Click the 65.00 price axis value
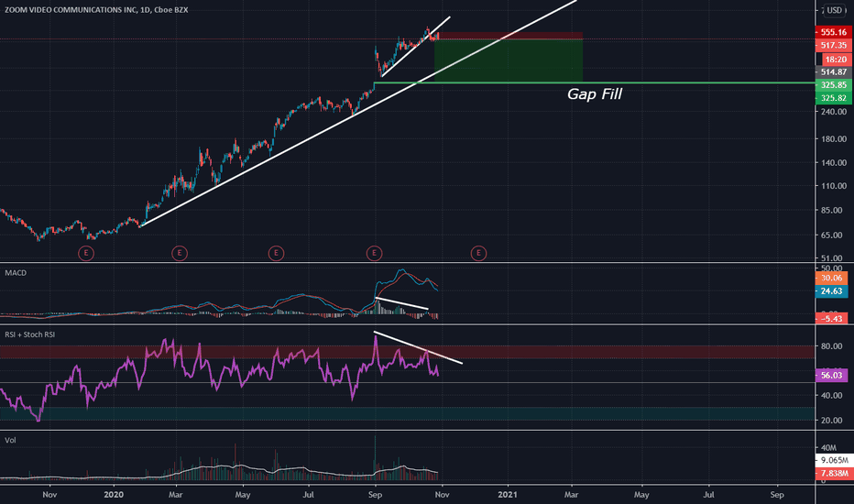 click(834, 236)
